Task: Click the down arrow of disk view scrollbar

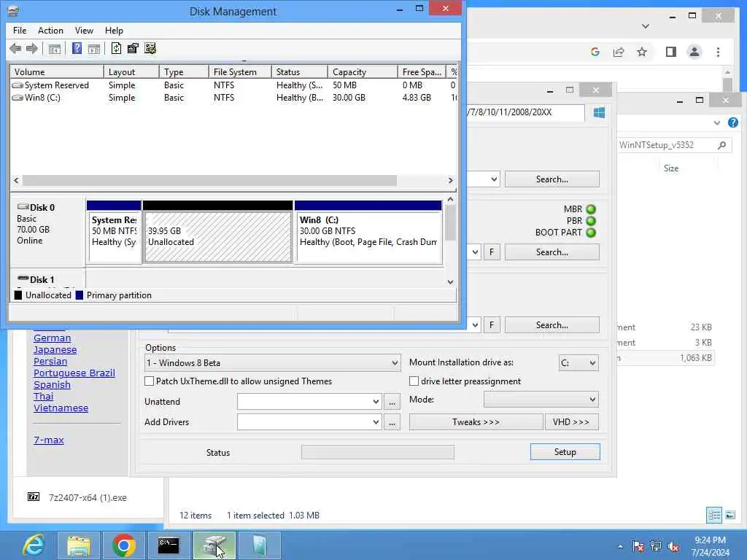Action: point(450,282)
